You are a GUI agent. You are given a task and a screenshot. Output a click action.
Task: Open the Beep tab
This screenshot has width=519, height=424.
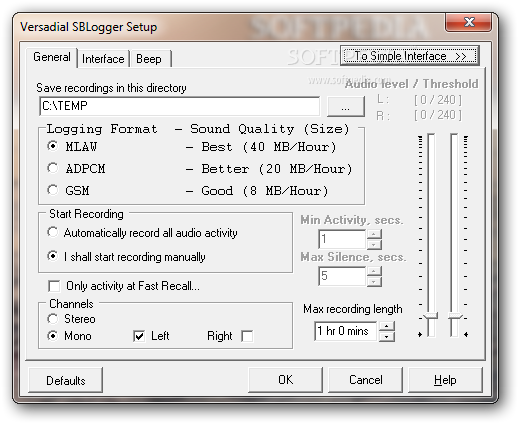[x=149, y=59]
